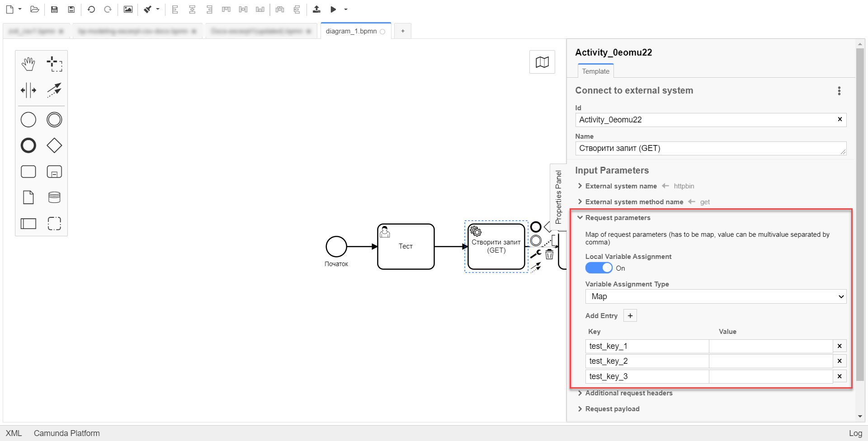Pick expanded subprocess from palette
The width and height of the screenshot is (868, 441).
coord(54,172)
